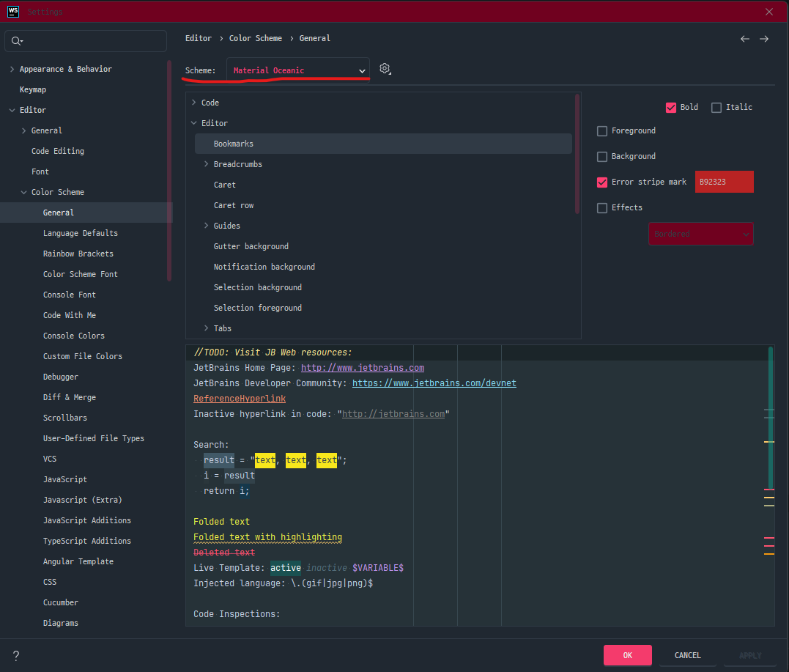
Task: Uncheck Error stripe mark checkbox
Action: (601, 182)
